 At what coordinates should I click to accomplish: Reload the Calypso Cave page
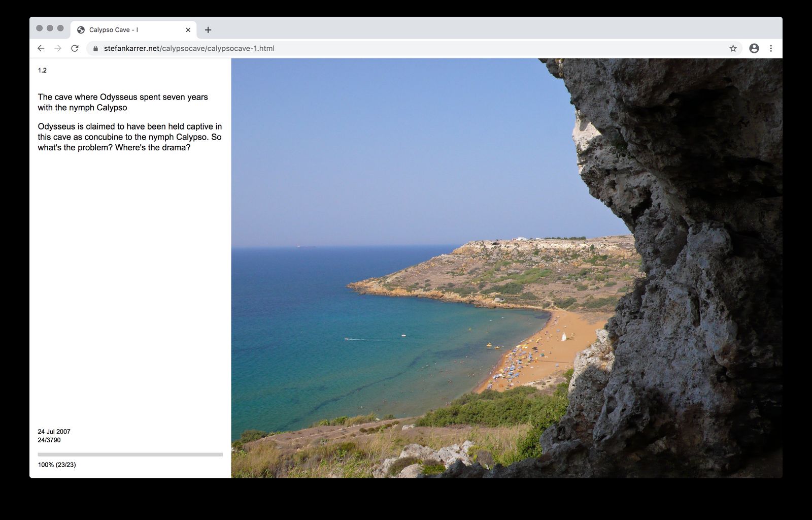coord(75,48)
